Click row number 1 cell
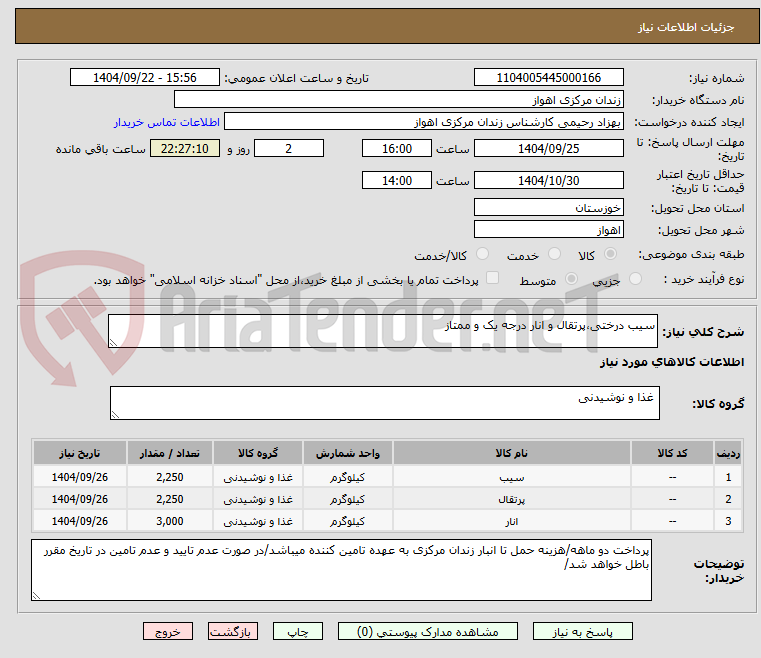Screen dimensions: 761x658 coord(728,477)
